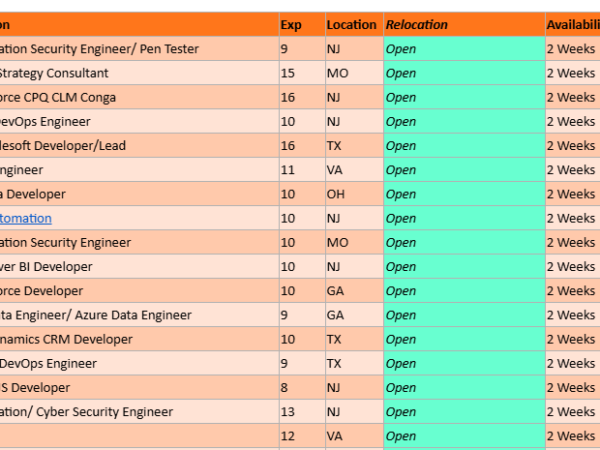
Task: Select the Location column header
Action: [354, 24]
